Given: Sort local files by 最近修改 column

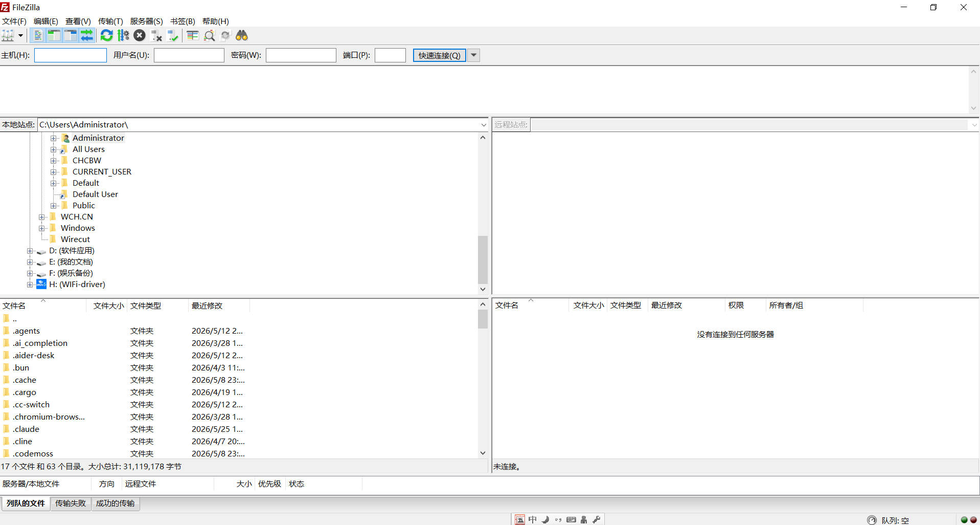Looking at the screenshot, I should (219, 306).
